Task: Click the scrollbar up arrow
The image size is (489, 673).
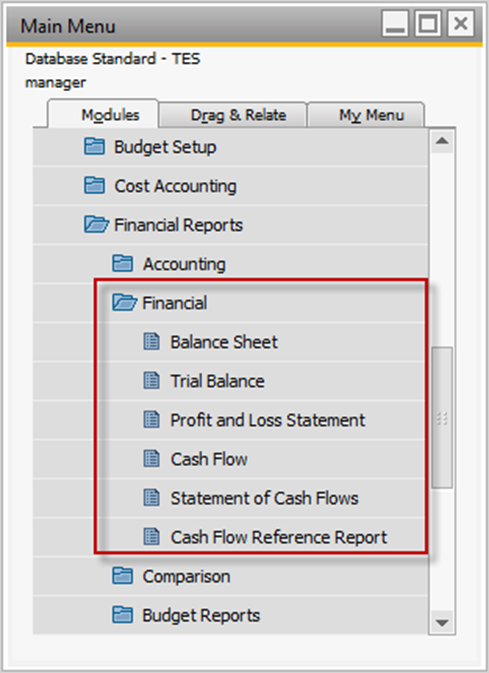Action: 442,141
